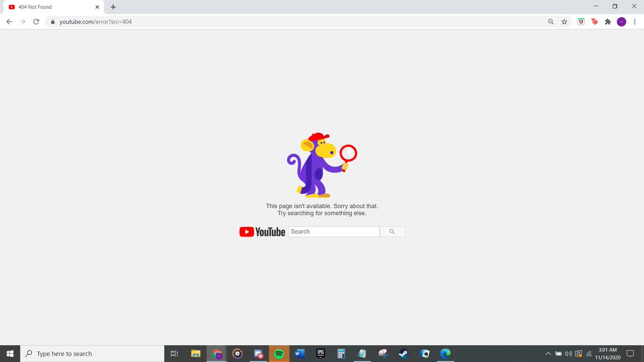
Task: Click the browser back arrow
Action: [x=9, y=22]
